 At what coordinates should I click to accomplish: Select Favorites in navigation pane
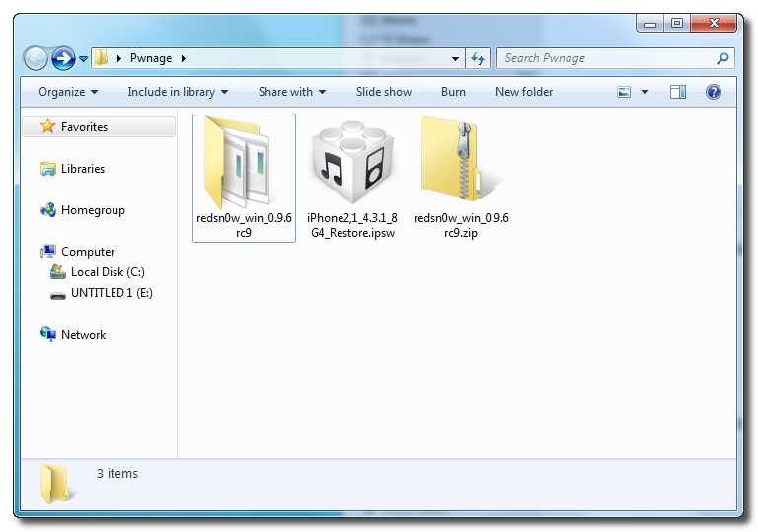tap(99, 127)
